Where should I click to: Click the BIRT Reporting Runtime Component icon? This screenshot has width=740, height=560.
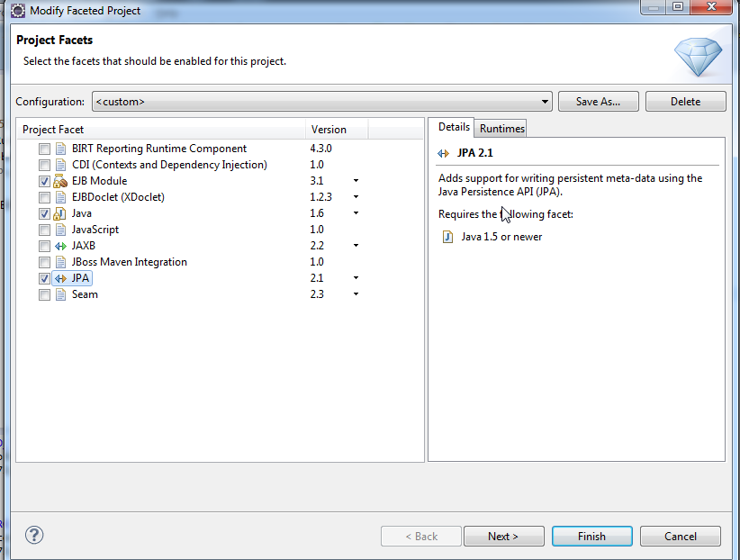[61, 149]
